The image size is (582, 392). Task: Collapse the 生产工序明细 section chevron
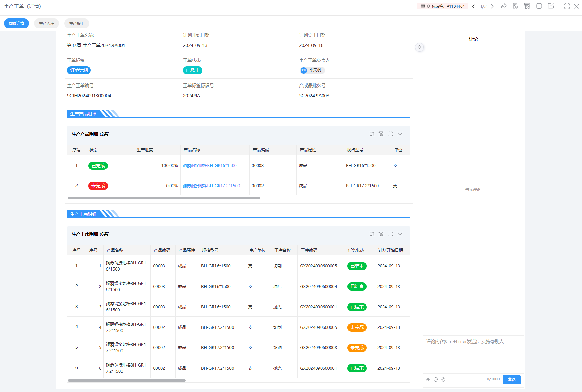(400, 234)
